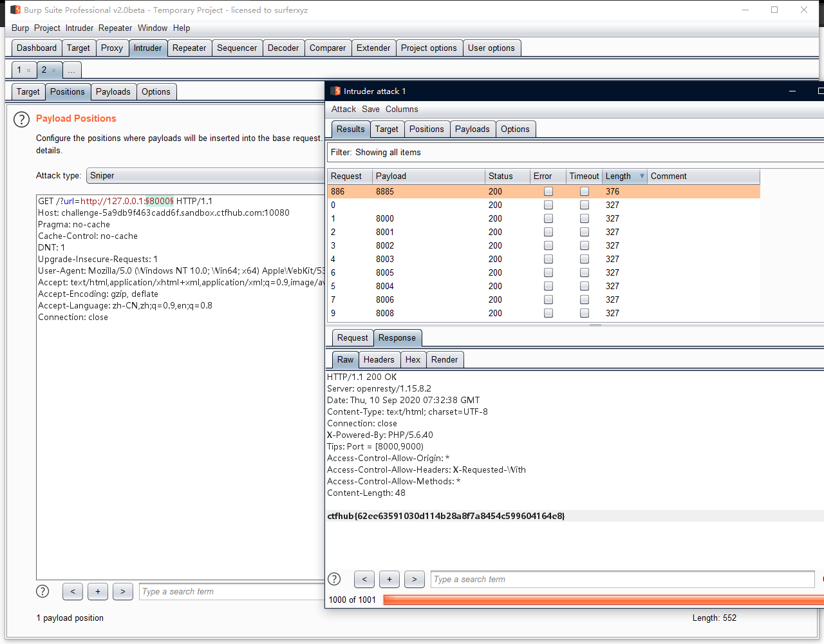The image size is (824, 644).
Task: Toggle Error checkbox for request 886
Action: [548, 191]
